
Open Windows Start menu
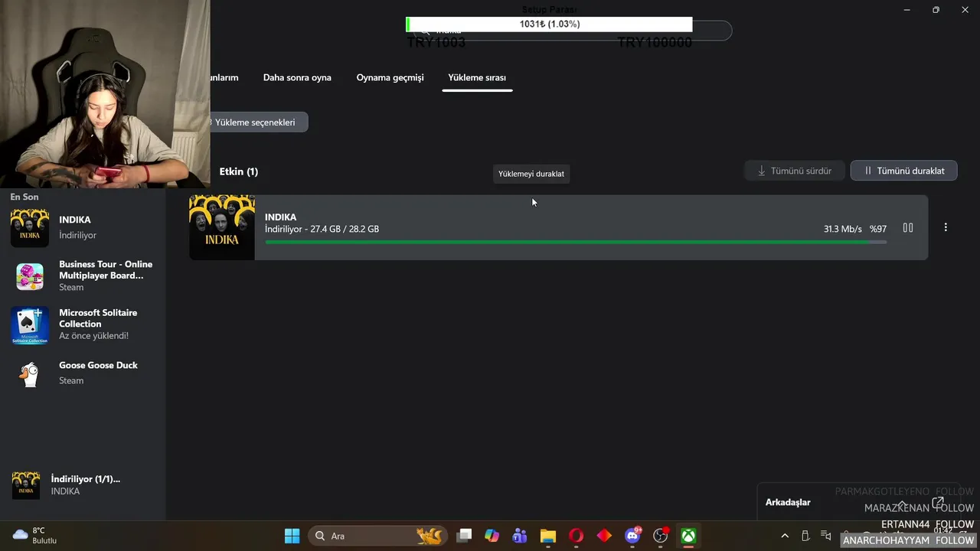point(292,536)
